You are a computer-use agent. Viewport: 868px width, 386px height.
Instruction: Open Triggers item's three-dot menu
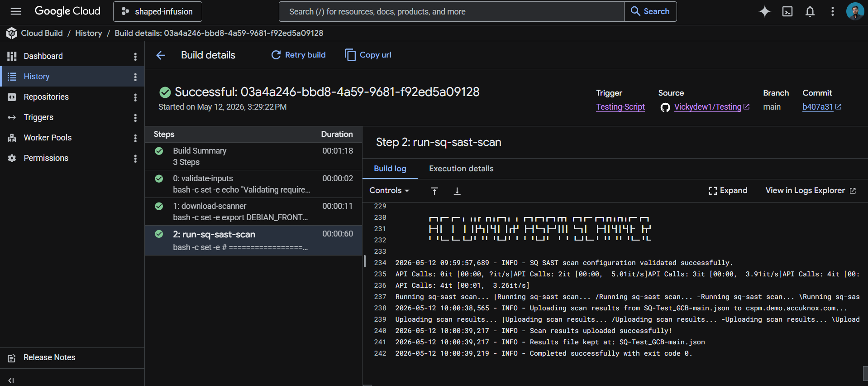pos(135,117)
